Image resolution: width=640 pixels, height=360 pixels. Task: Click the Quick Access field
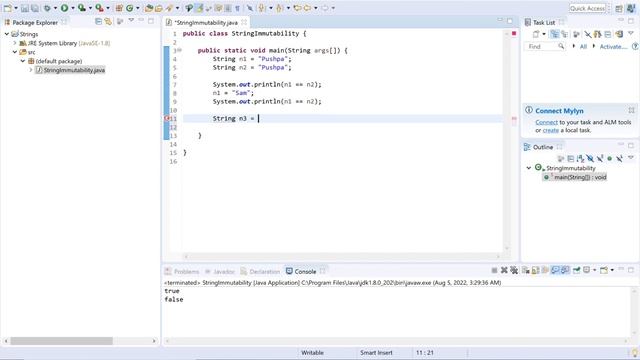[x=587, y=8]
